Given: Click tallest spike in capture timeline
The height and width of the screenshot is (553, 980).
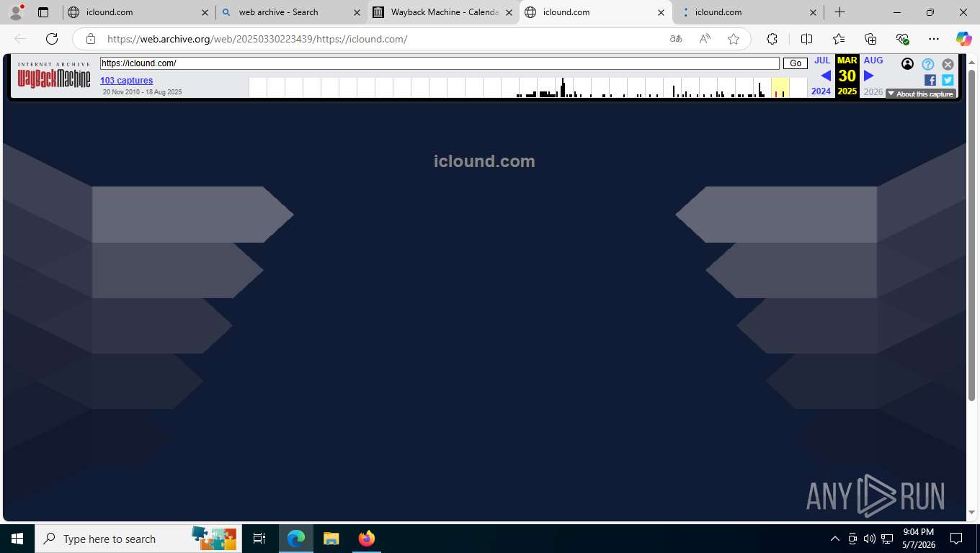Looking at the screenshot, I should [563, 87].
